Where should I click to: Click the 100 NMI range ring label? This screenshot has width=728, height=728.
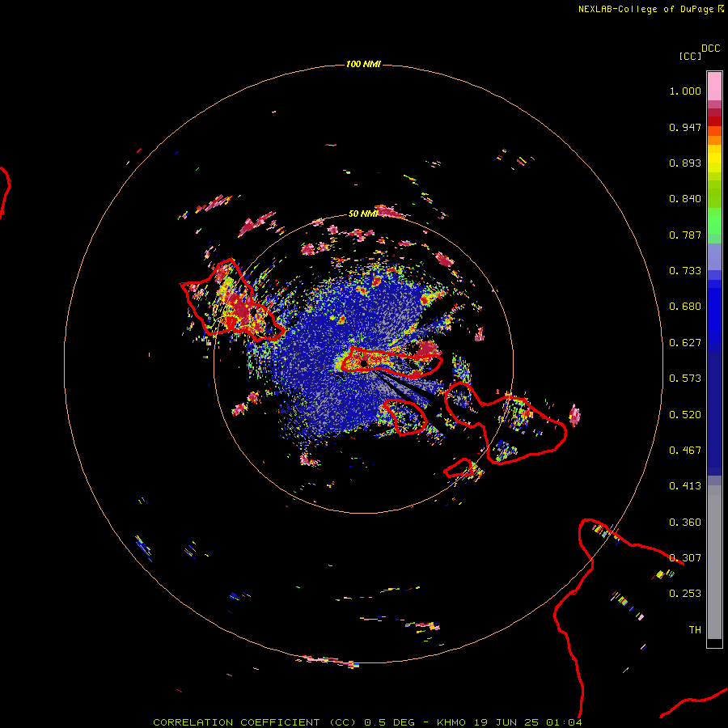363,64
